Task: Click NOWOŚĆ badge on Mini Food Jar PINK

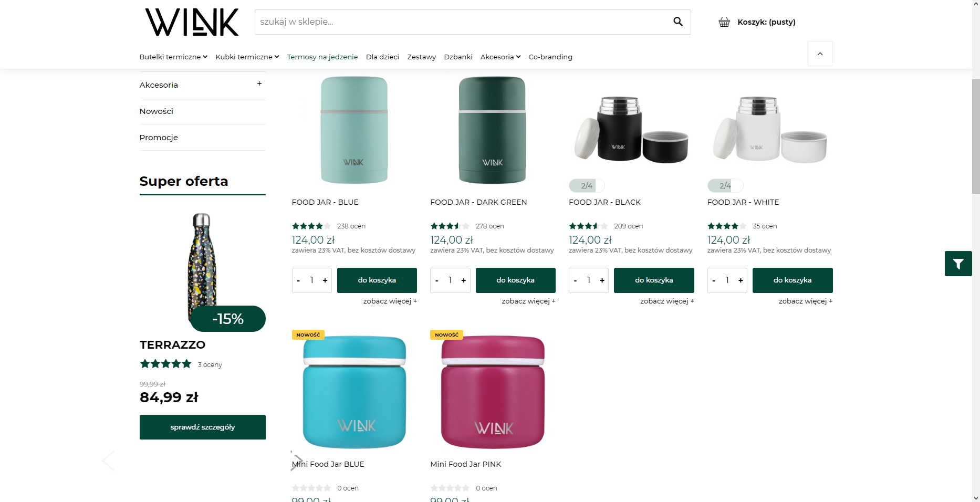Action: (446, 334)
